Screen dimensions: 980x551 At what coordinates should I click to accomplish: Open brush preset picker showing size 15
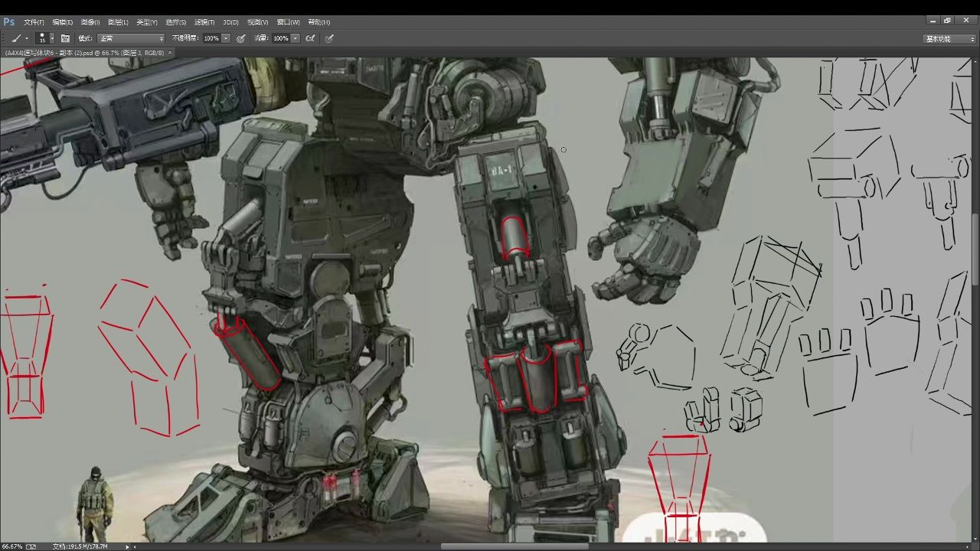[46, 38]
